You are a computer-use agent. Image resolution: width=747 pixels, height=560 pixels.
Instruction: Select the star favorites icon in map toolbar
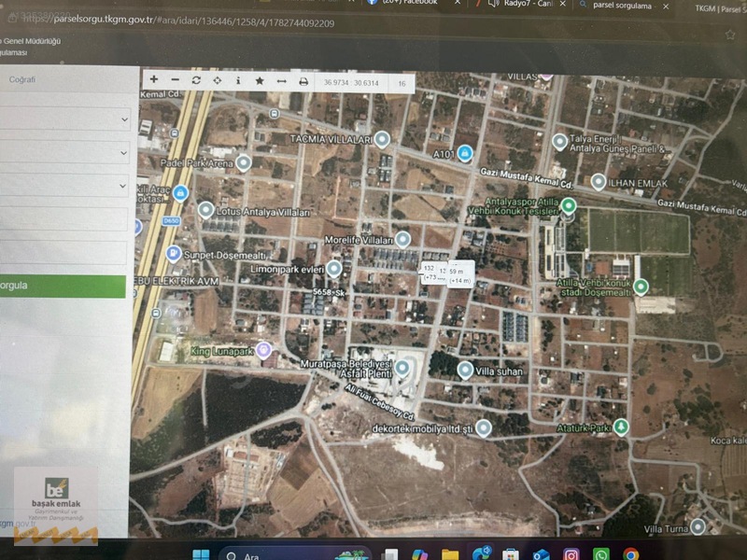point(260,81)
